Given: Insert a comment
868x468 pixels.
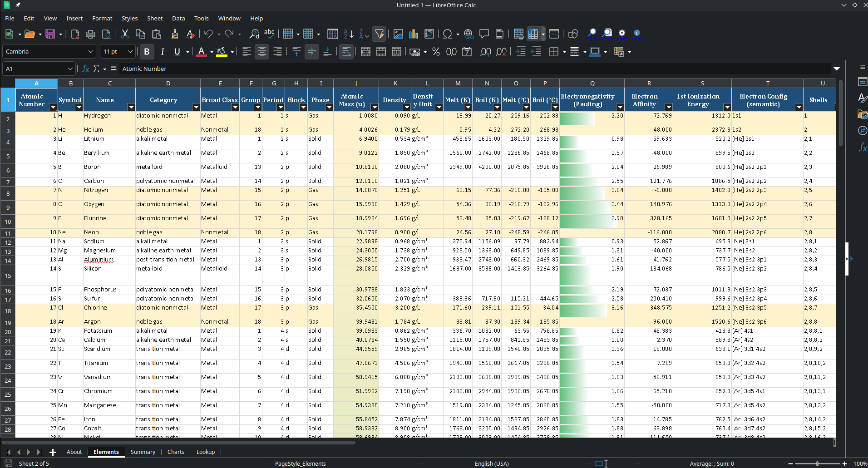Looking at the screenshot, I should (x=483, y=34).
